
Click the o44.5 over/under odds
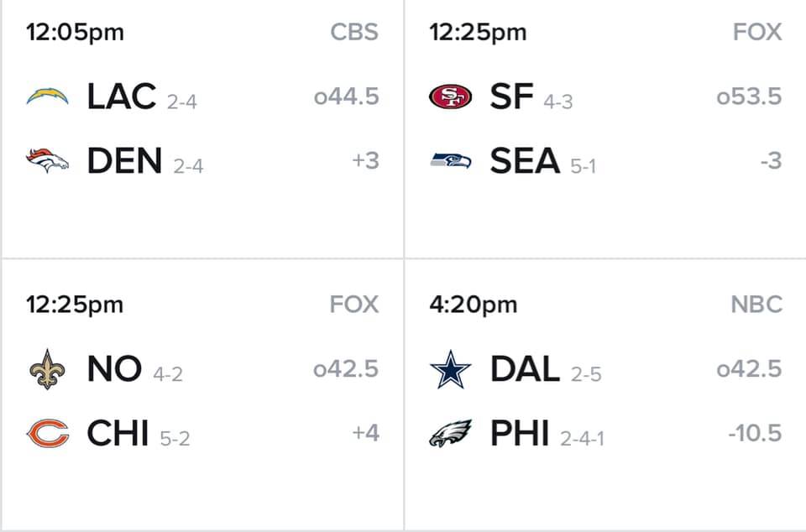[x=346, y=96]
